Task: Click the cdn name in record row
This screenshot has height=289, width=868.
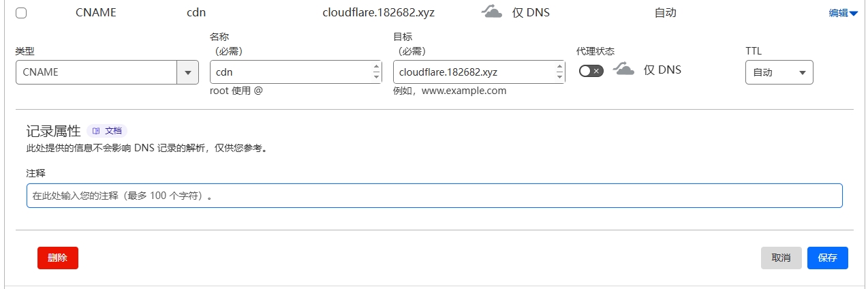Action: pyautogui.click(x=196, y=13)
